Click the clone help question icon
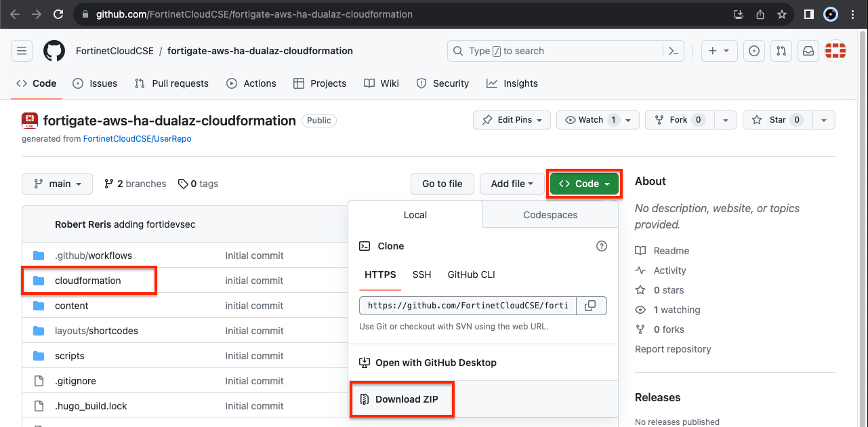Image resolution: width=868 pixels, height=427 pixels. (601, 246)
